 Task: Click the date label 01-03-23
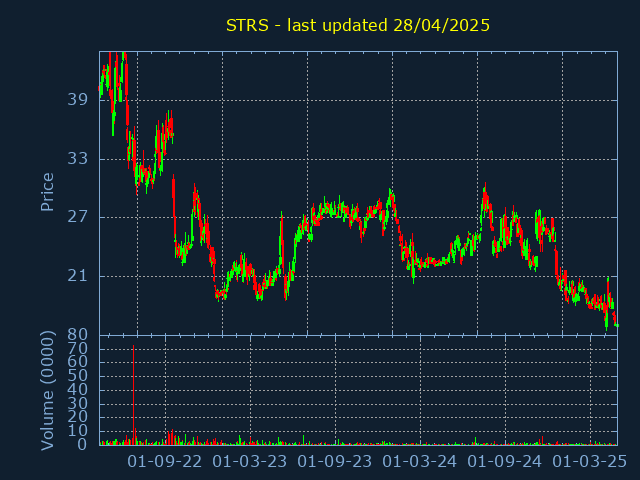point(250,462)
